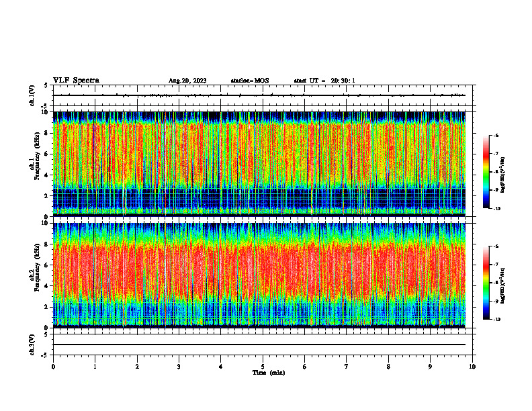Viewport: 532px width, 411px height.
Task: Click the '-10' tick on ch.2 colorbar
Action: point(496,320)
